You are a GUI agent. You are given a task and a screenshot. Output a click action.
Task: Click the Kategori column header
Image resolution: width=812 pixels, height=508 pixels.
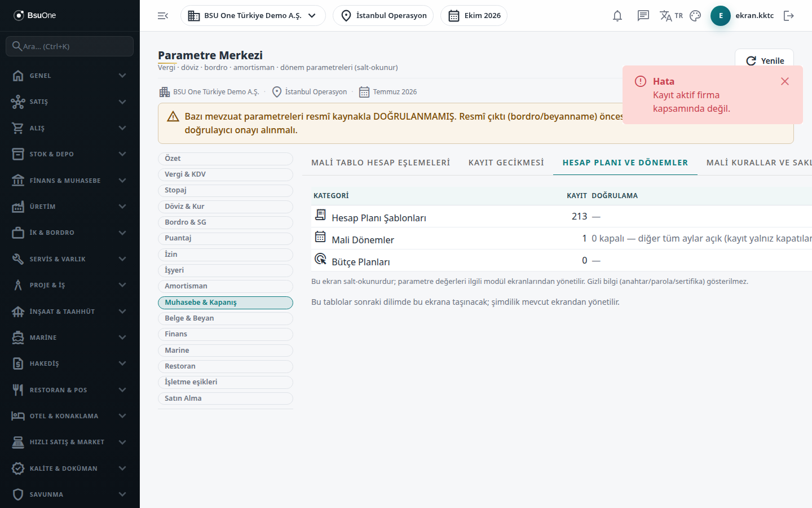(x=331, y=196)
